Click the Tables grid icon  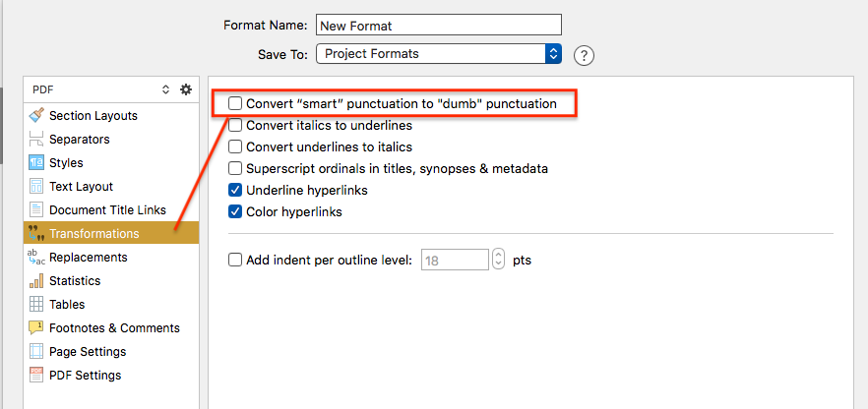36,305
